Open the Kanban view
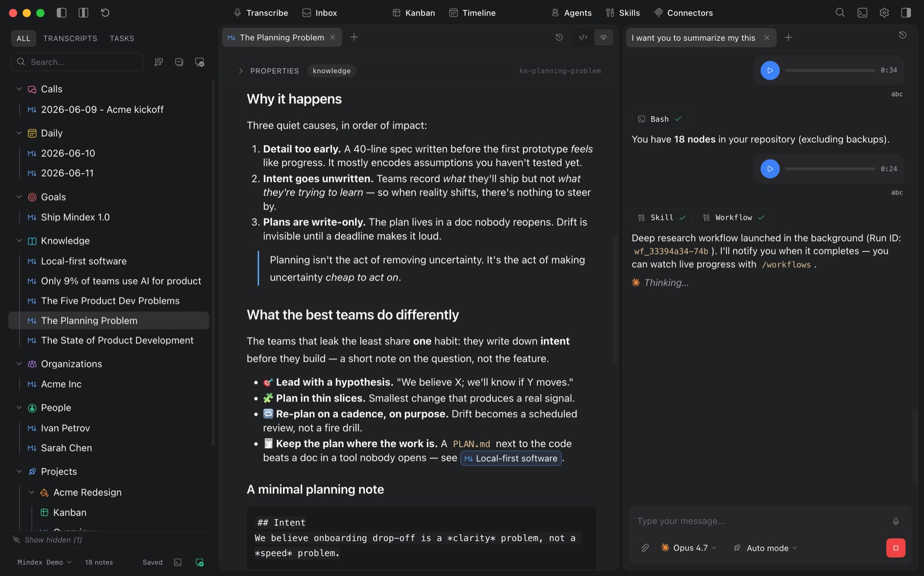This screenshot has height=576, width=924. [413, 13]
